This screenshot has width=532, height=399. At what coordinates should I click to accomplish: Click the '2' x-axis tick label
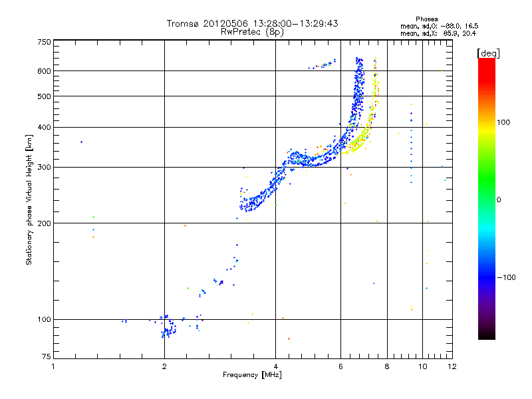[x=164, y=367]
